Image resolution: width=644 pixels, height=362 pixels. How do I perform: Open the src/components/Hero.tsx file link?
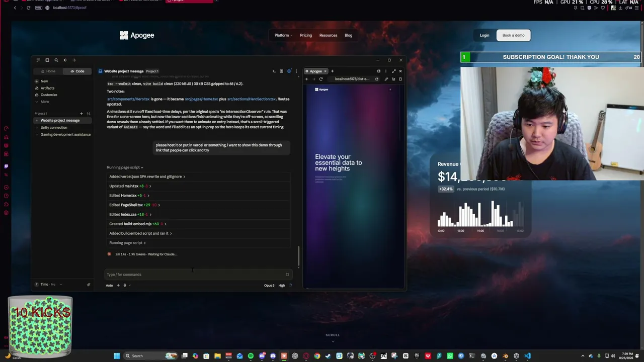pyautogui.click(x=128, y=99)
